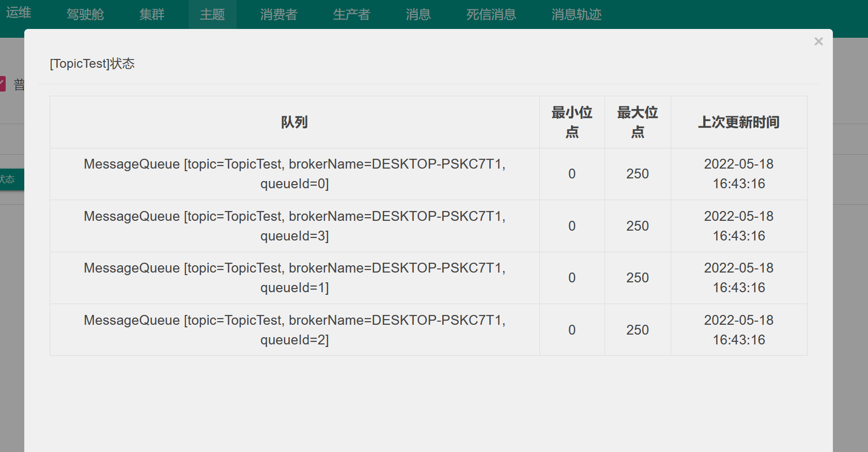Go to the 死信消息 tab

pos(491,14)
